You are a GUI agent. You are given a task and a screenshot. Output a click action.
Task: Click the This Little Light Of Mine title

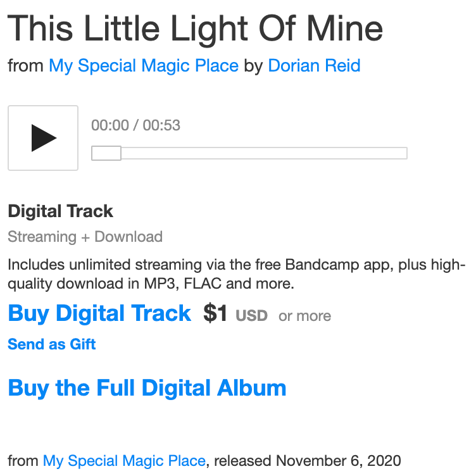tap(195, 28)
